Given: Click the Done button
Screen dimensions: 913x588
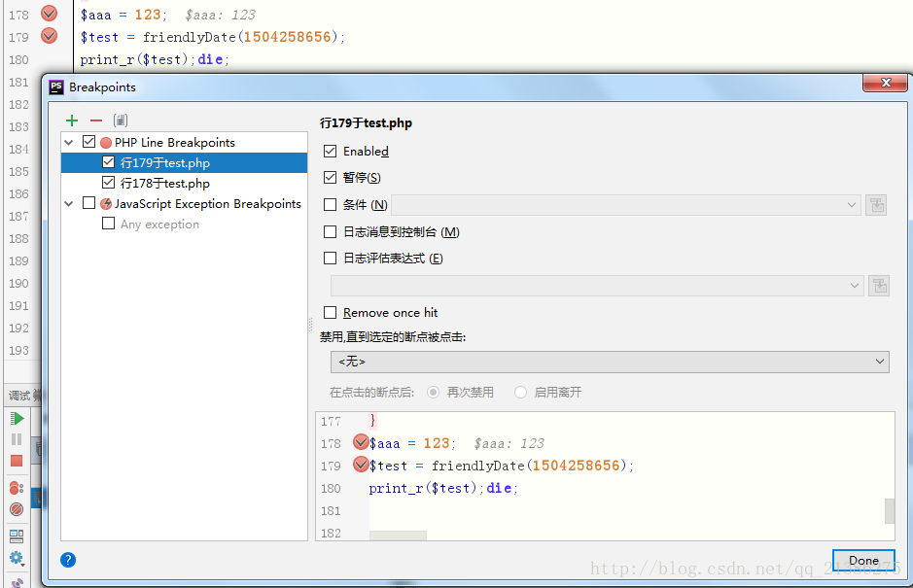Looking at the screenshot, I should coord(862,560).
